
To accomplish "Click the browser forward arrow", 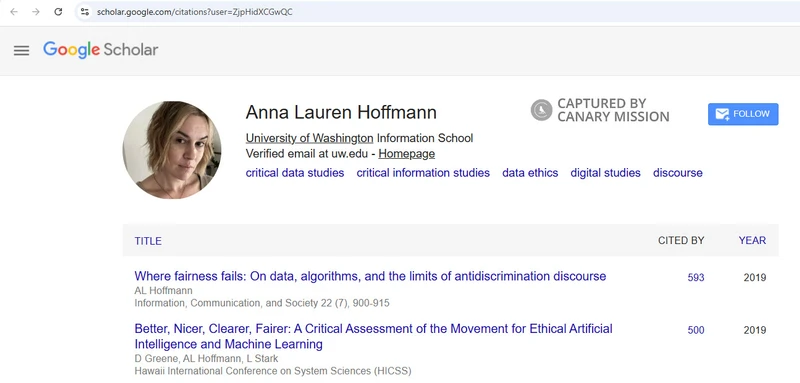I will pos(36,12).
